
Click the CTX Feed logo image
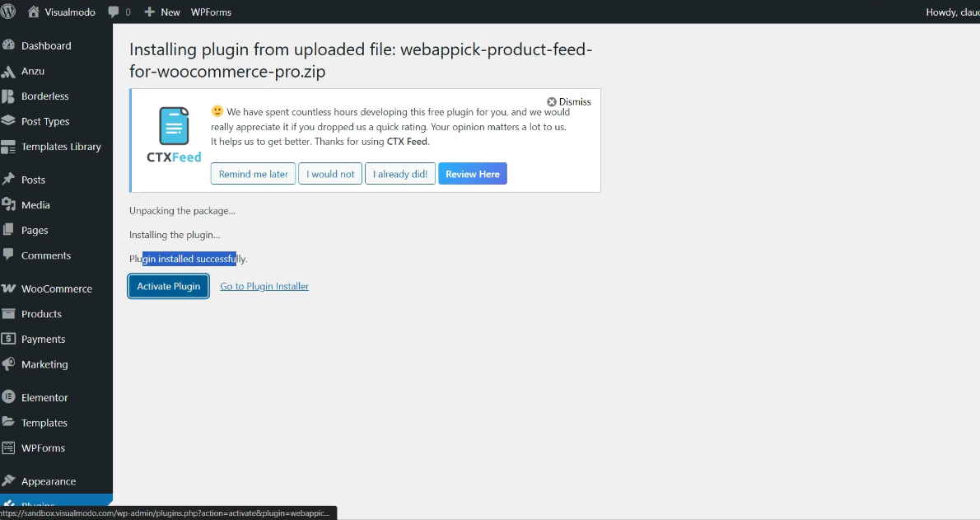pyautogui.click(x=174, y=134)
